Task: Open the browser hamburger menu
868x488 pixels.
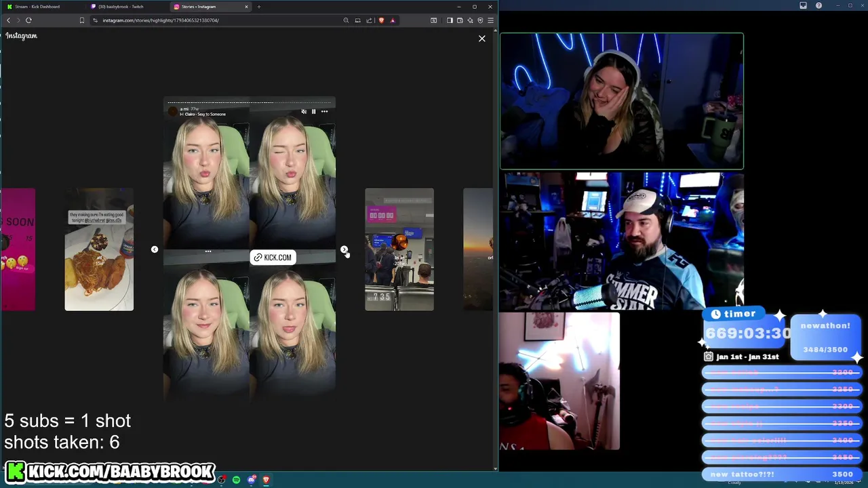Action: click(490, 20)
